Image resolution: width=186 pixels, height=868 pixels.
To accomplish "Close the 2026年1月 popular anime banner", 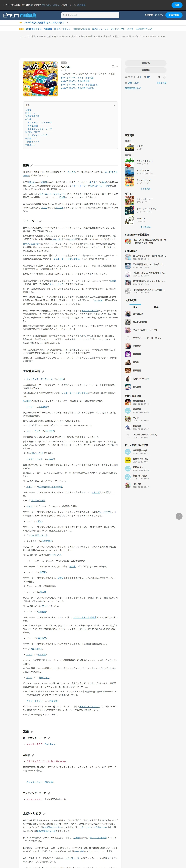I will click(x=68, y=23).
